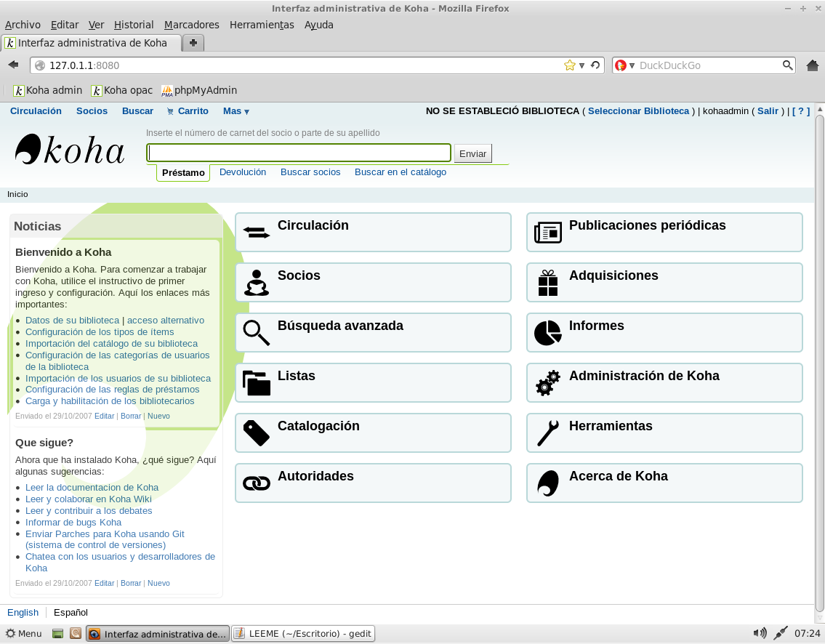Open URL history dropdown arrow
The height and width of the screenshot is (644, 825).
point(582,65)
